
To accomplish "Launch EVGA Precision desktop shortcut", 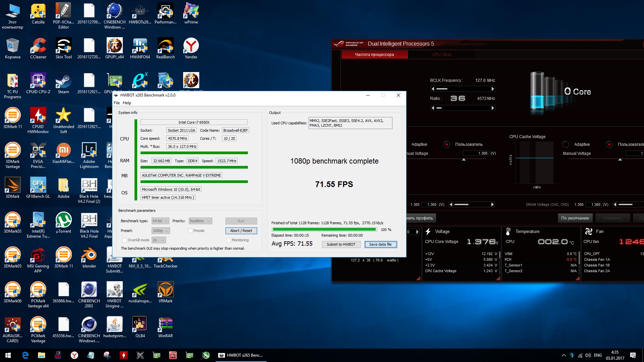I will coord(38,156).
